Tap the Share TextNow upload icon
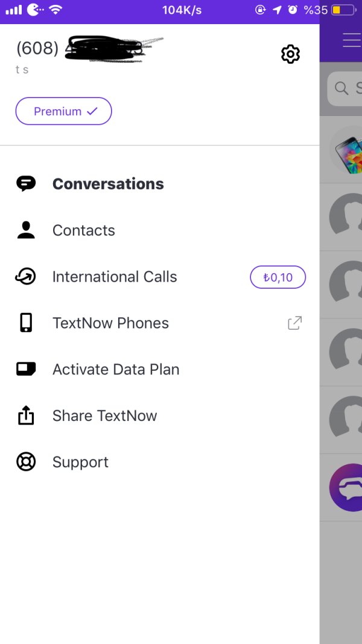Screen dimensions: 362x644 26,415
